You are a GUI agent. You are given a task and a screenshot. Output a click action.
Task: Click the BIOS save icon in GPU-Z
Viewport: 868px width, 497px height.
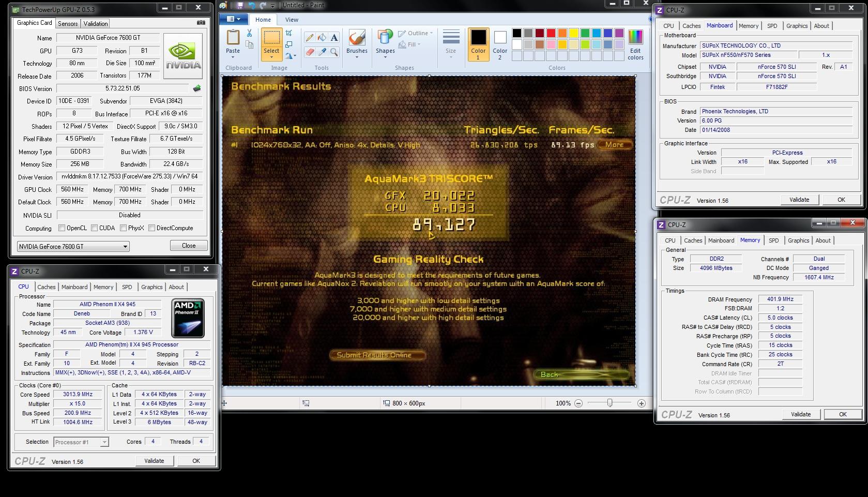[x=197, y=88]
